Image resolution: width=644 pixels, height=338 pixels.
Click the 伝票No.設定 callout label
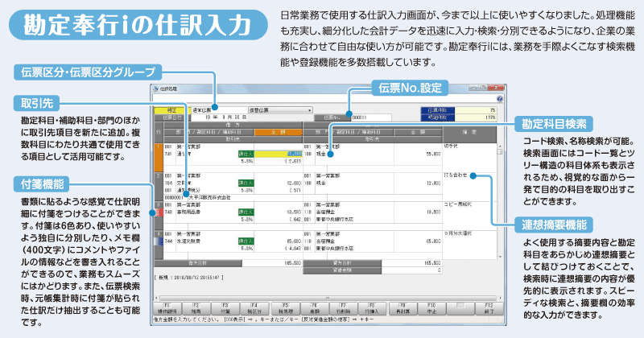click(x=410, y=88)
